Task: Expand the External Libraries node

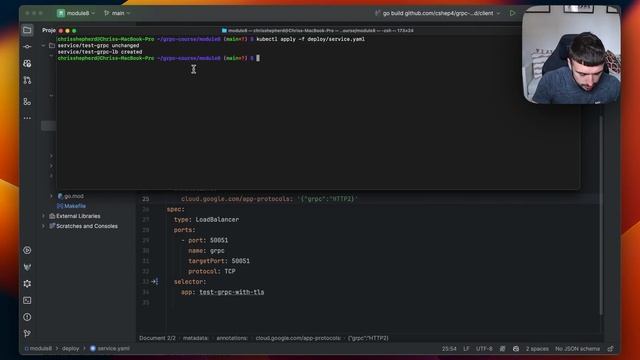Action: point(44,216)
